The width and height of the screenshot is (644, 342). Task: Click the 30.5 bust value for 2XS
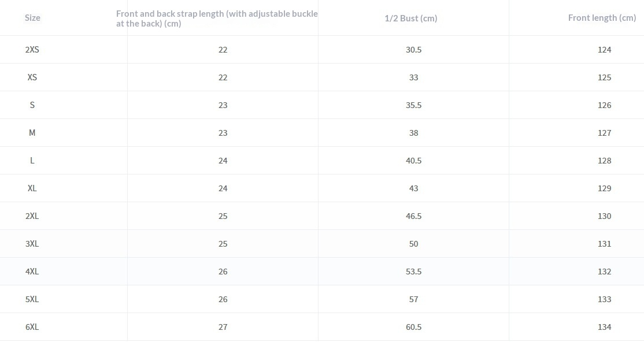point(414,50)
